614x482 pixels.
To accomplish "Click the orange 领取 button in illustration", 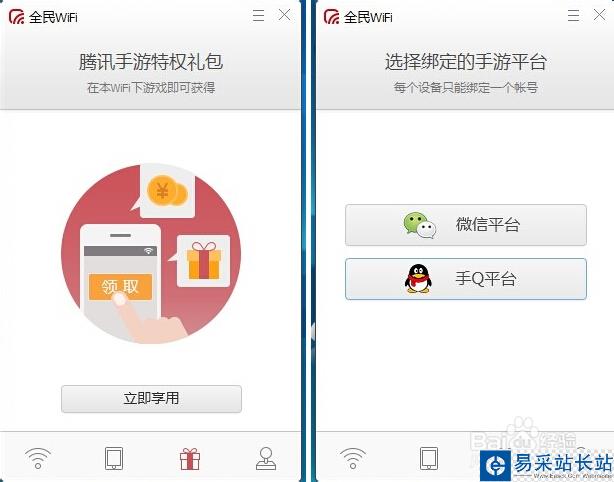I will tap(120, 287).
